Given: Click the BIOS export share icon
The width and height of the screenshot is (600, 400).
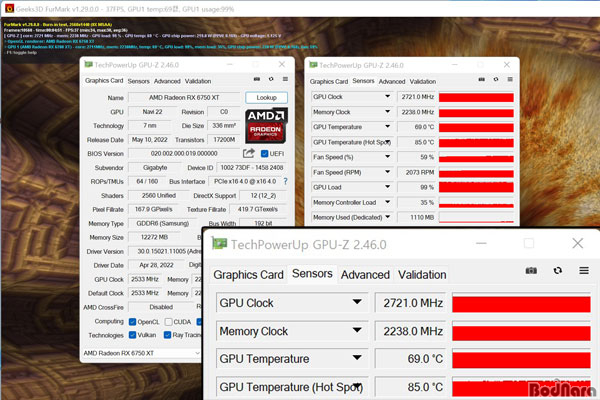Looking at the screenshot, I should 249,153.
